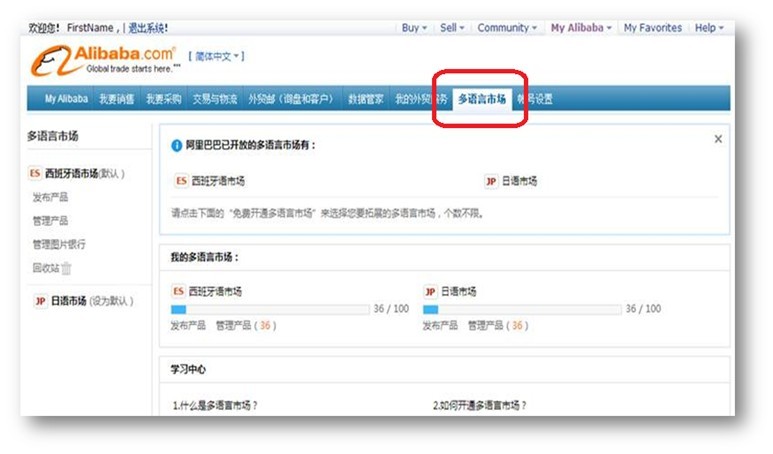Select 西班牙语市场 in left sidebar
This screenshot has height=454, width=773.
coord(71,174)
